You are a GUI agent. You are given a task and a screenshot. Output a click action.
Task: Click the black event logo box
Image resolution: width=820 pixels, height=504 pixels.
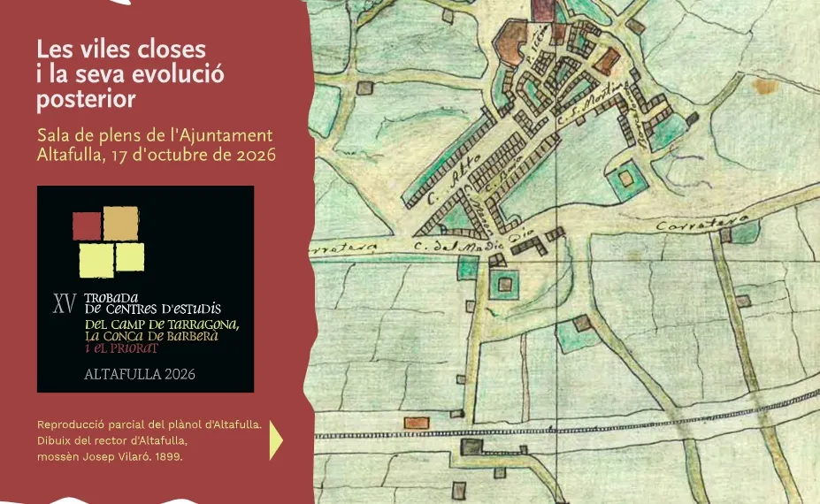click(145, 288)
